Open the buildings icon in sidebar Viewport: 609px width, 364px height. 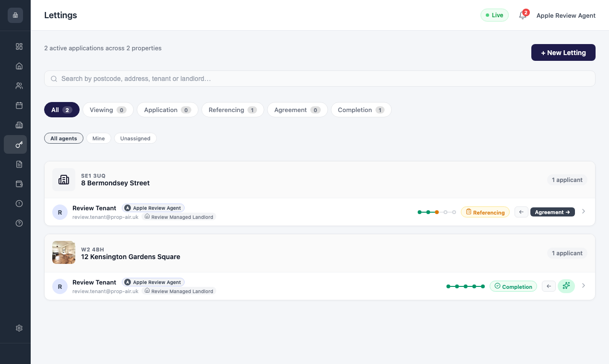point(19,125)
